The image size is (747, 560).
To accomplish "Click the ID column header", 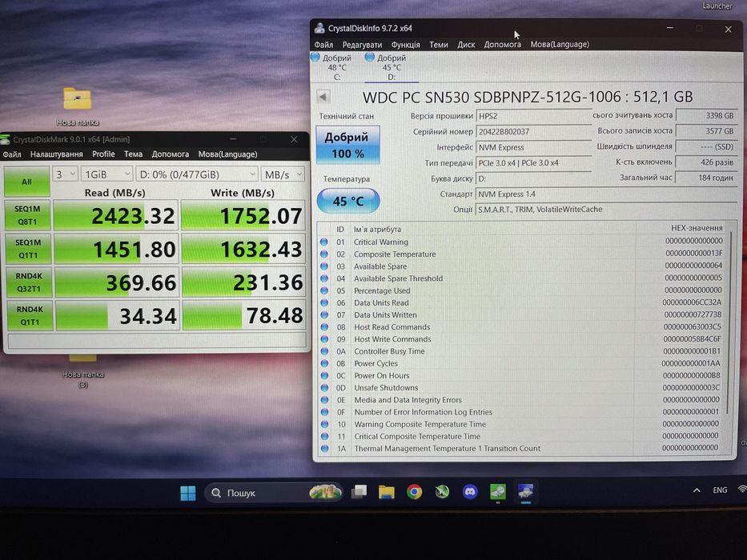I will coord(340,229).
